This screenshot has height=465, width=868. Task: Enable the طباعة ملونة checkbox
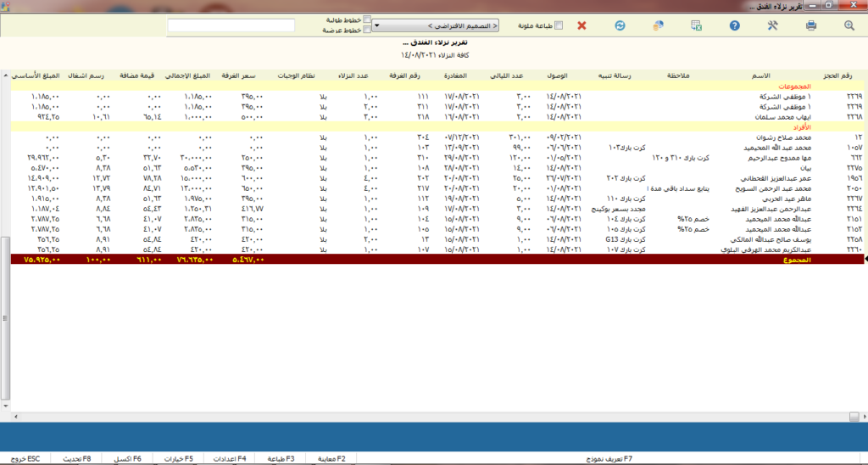pyautogui.click(x=558, y=25)
